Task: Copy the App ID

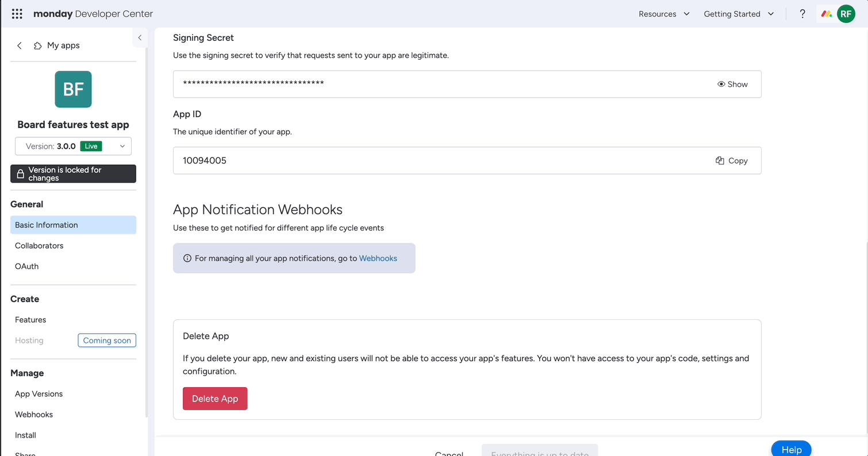Action: [732, 160]
